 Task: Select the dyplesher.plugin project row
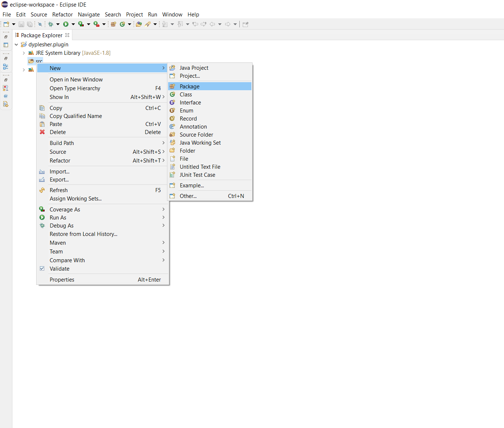coord(45,45)
